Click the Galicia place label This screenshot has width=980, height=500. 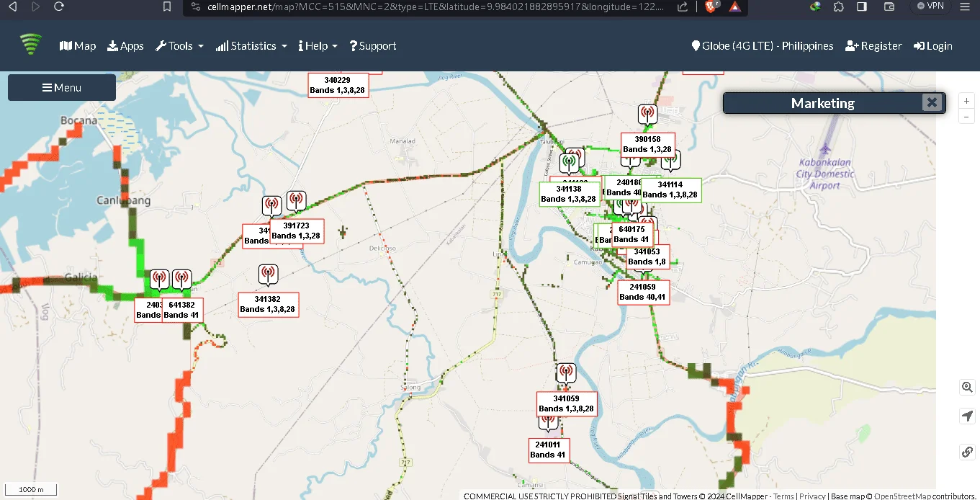click(x=81, y=277)
